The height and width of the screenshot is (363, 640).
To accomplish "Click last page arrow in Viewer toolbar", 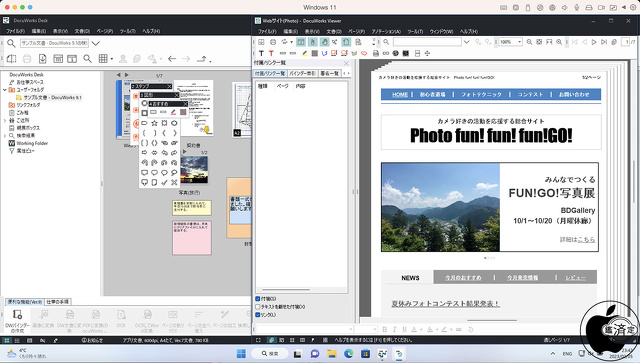I will coord(604,42).
